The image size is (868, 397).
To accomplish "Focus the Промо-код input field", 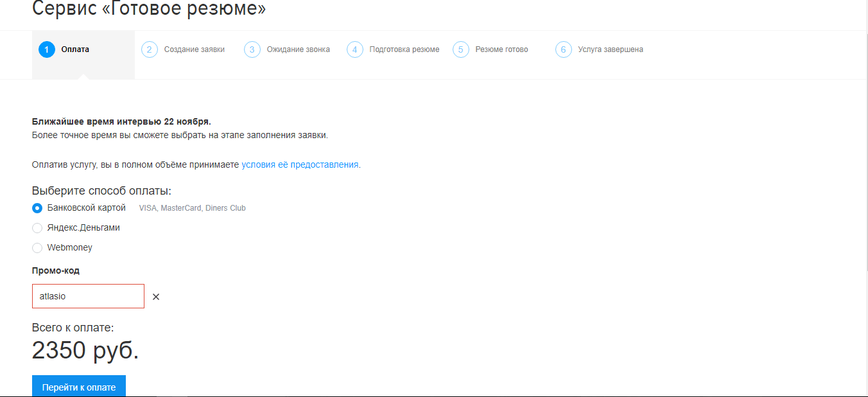I will click(88, 296).
